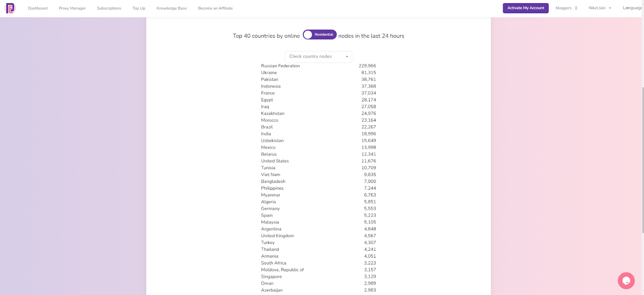The height and width of the screenshot is (295, 644).
Task: Click the India country entry
Action: pyautogui.click(x=266, y=134)
